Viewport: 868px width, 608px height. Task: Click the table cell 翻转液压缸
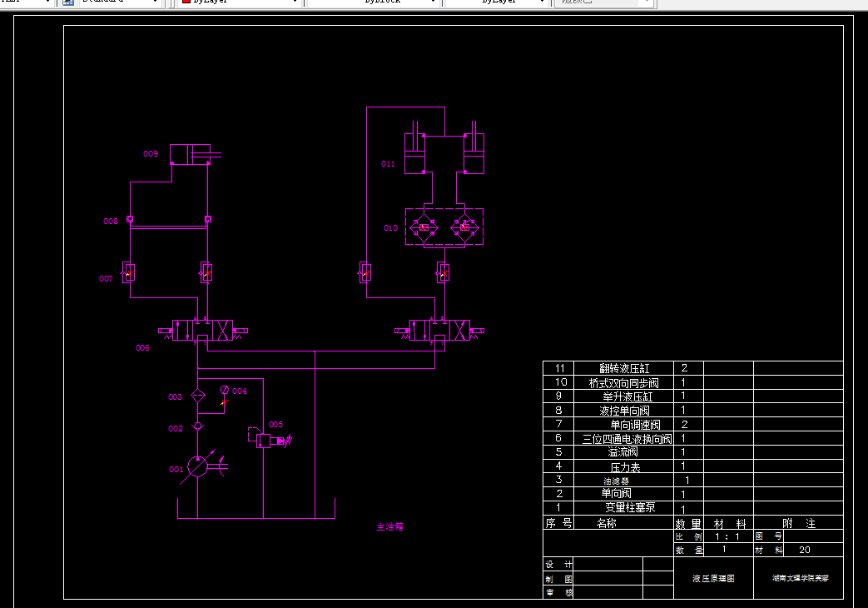point(624,368)
